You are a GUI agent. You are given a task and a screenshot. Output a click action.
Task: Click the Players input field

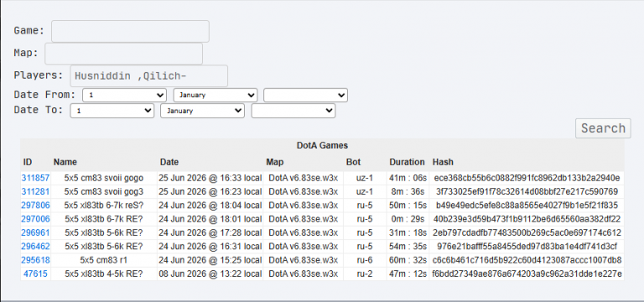(149, 75)
